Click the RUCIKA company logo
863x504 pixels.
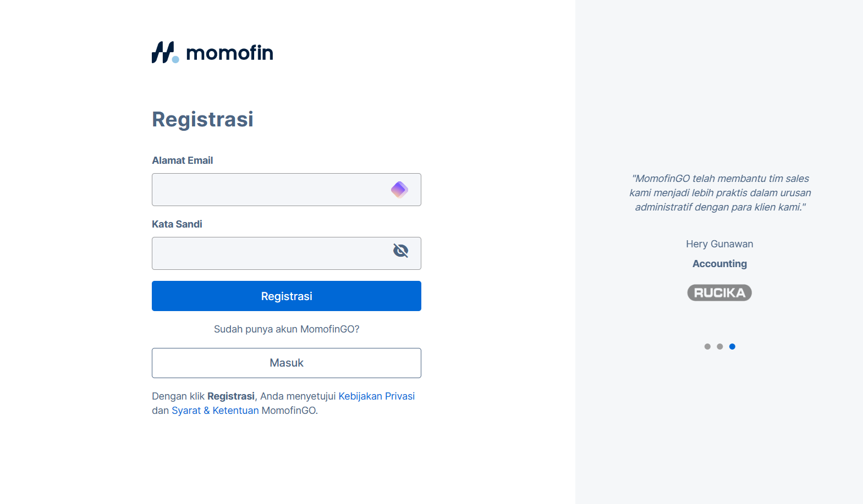[719, 292]
